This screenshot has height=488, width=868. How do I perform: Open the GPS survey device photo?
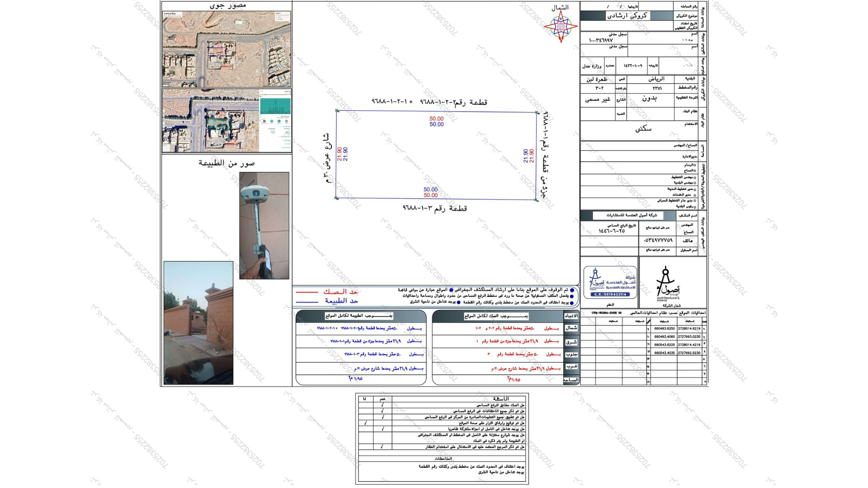tap(264, 225)
